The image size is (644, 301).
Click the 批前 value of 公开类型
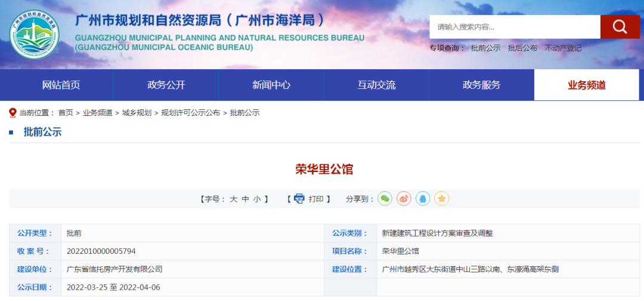point(74,233)
